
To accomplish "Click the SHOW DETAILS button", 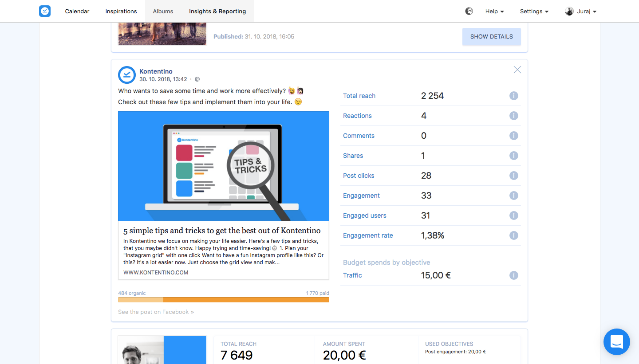I will tap(492, 37).
